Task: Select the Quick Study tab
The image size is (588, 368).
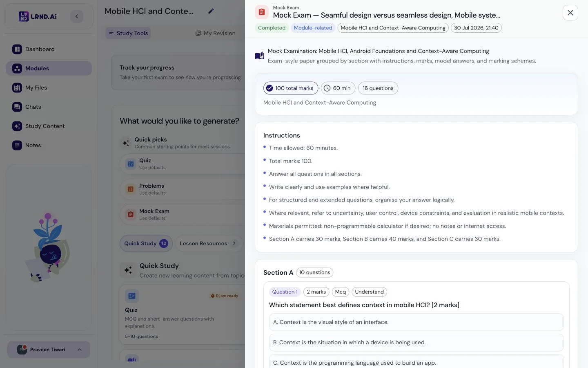Action: tap(146, 244)
